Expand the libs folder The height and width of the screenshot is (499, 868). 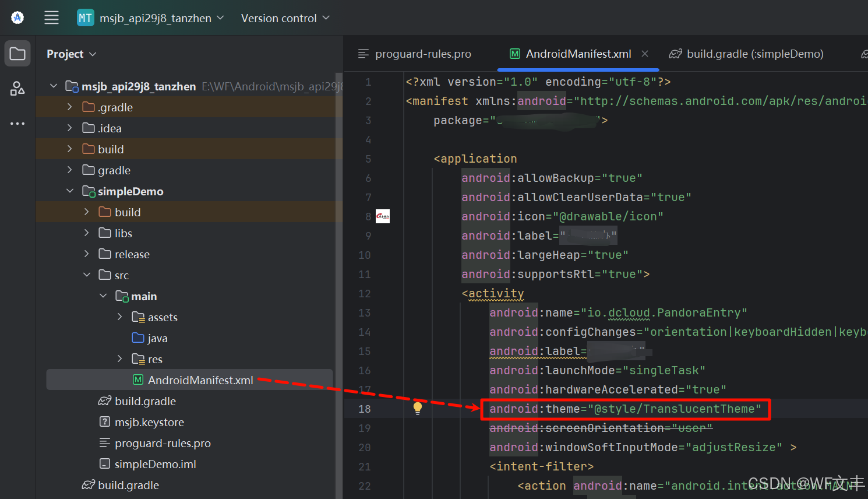[x=87, y=233]
